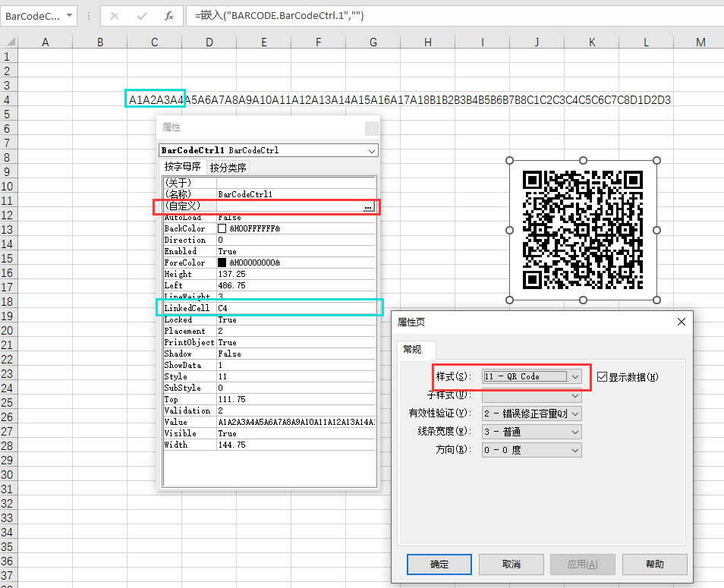This screenshot has width=724, height=588.
Task: Click the LinkedCell value field C4
Action: [296, 308]
